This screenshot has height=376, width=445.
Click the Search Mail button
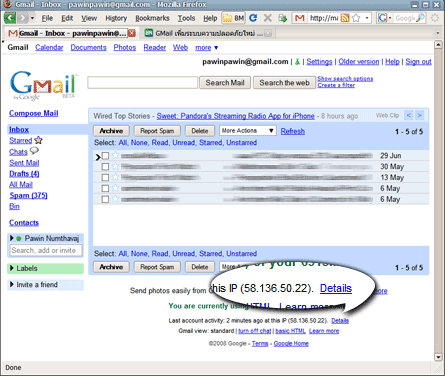(x=225, y=83)
